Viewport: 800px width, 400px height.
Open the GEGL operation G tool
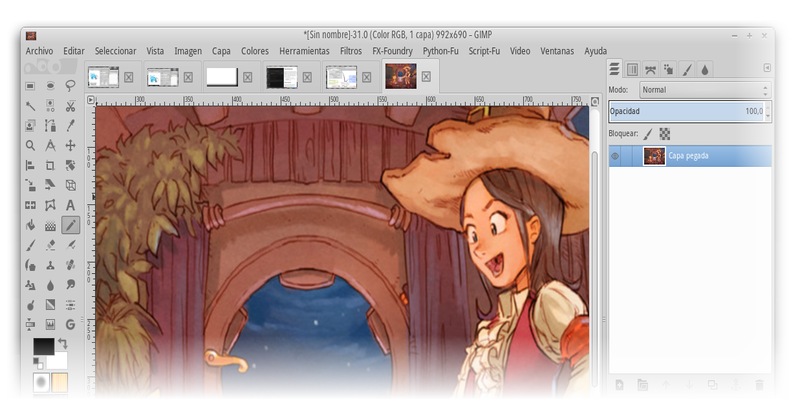click(x=70, y=324)
